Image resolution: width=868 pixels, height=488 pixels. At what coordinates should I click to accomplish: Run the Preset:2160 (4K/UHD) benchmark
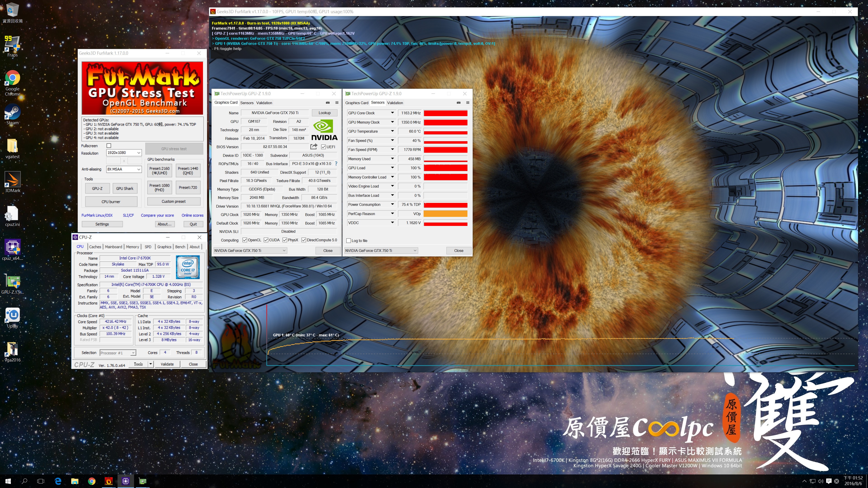pos(159,171)
